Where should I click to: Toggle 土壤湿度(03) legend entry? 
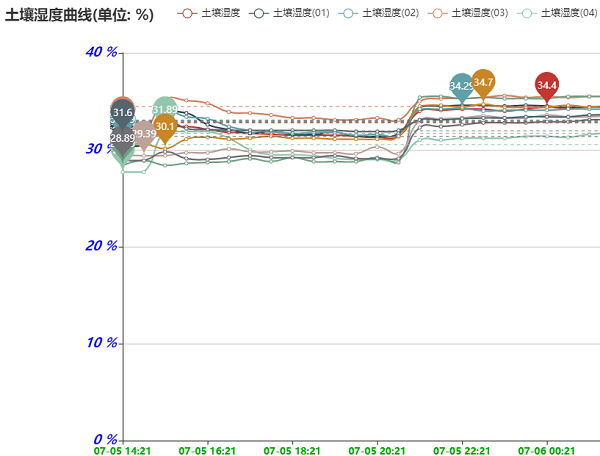pos(468,13)
